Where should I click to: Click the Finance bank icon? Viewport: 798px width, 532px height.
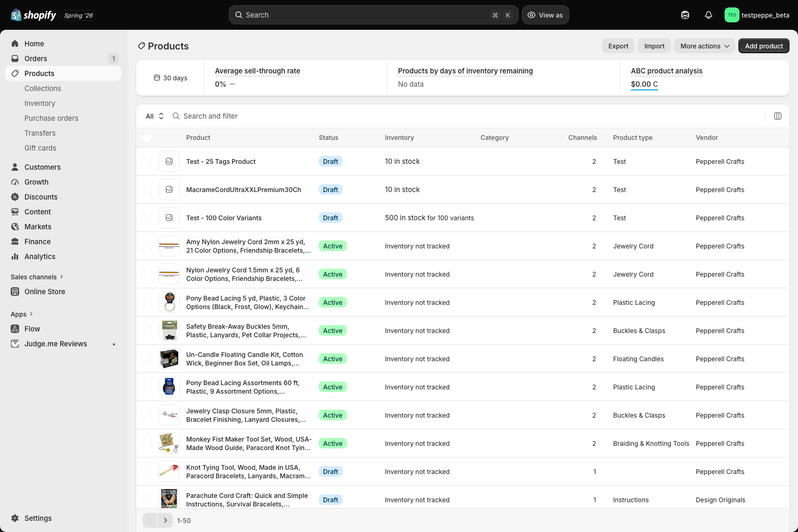(15, 242)
